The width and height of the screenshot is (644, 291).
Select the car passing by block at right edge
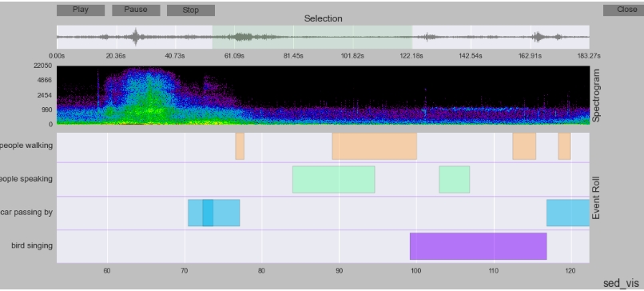tap(568, 213)
